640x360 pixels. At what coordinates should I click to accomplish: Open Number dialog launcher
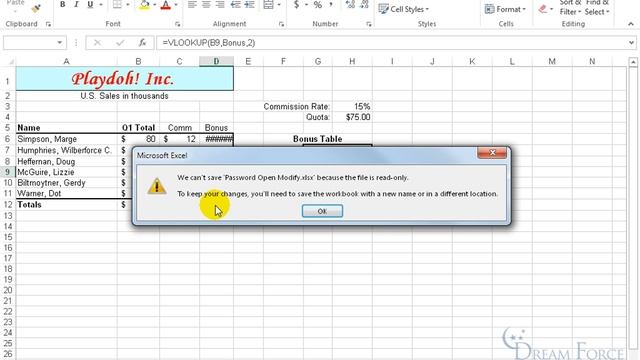point(369,24)
